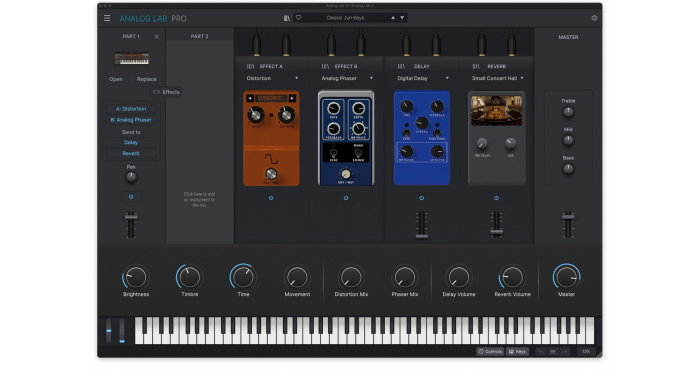
Task: Toggle the Delay power button
Action: (x=421, y=198)
